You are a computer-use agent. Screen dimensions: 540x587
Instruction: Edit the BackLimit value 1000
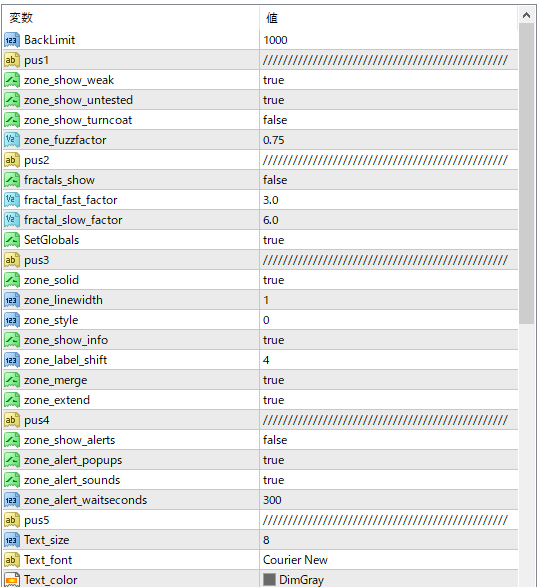click(x=275, y=40)
